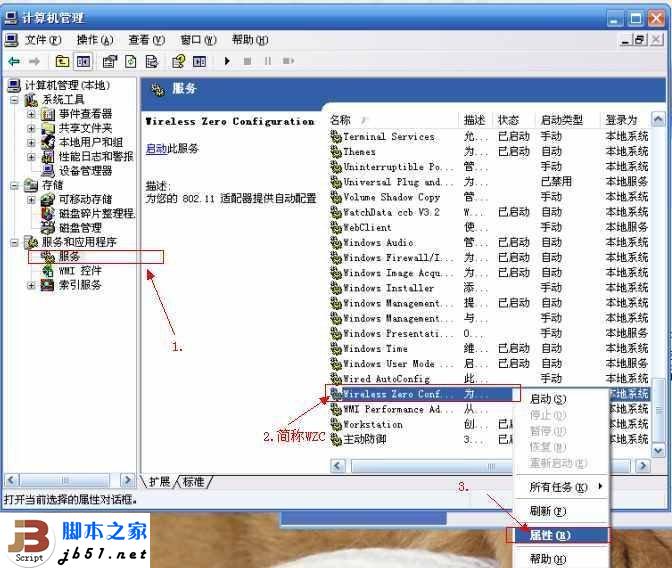This screenshot has height=568, width=672.
Task: Click the 启动 link to start service
Action: (156, 149)
